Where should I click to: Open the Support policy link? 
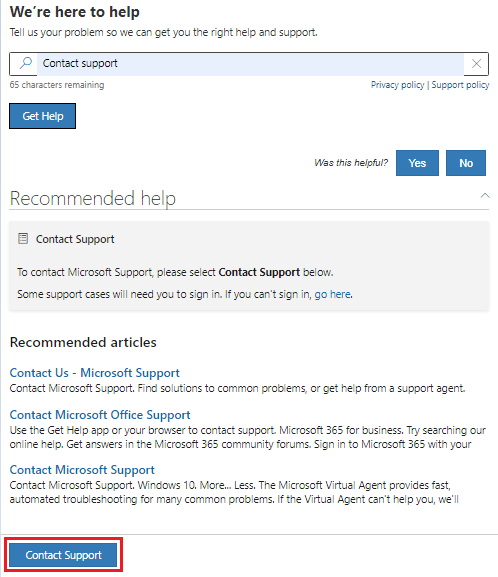(x=460, y=85)
